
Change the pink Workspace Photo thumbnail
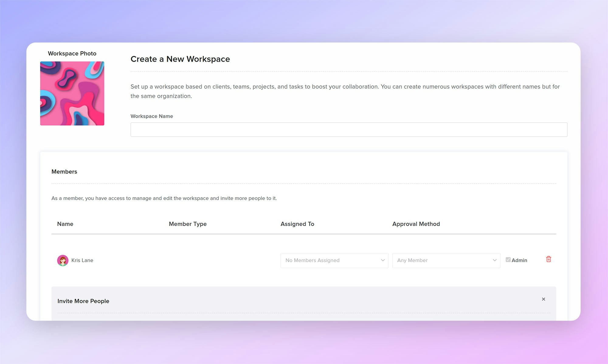(72, 93)
